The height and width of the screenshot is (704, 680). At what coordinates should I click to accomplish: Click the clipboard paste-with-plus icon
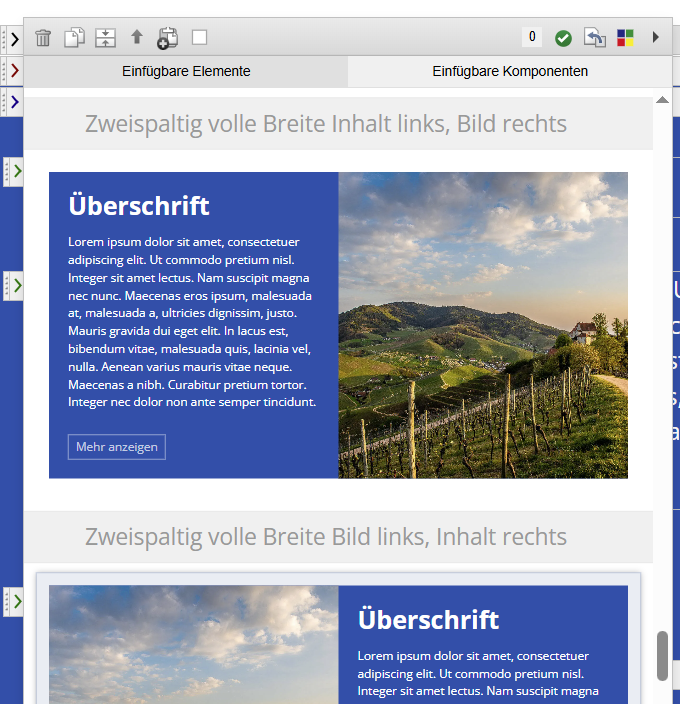click(x=167, y=38)
